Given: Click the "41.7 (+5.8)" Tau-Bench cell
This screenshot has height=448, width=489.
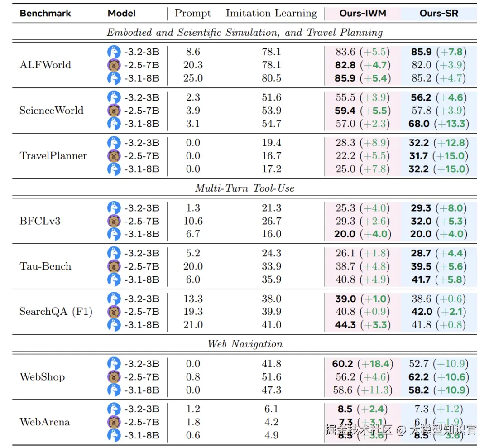Looking at the screenshot, I should coord(439,279).
